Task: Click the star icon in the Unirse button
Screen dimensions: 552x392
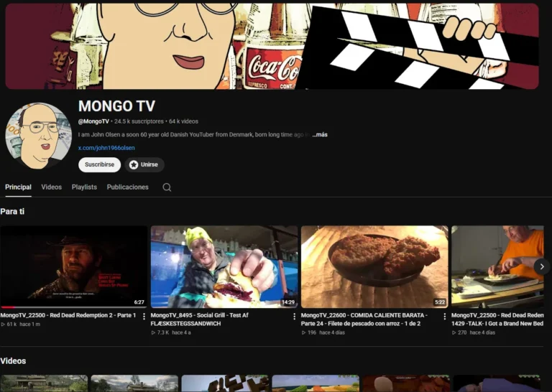Action: [x=134, y=164]
